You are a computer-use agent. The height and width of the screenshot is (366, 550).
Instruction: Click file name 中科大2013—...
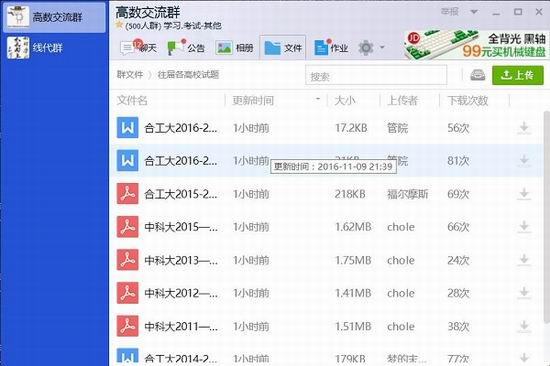[181, 260]
